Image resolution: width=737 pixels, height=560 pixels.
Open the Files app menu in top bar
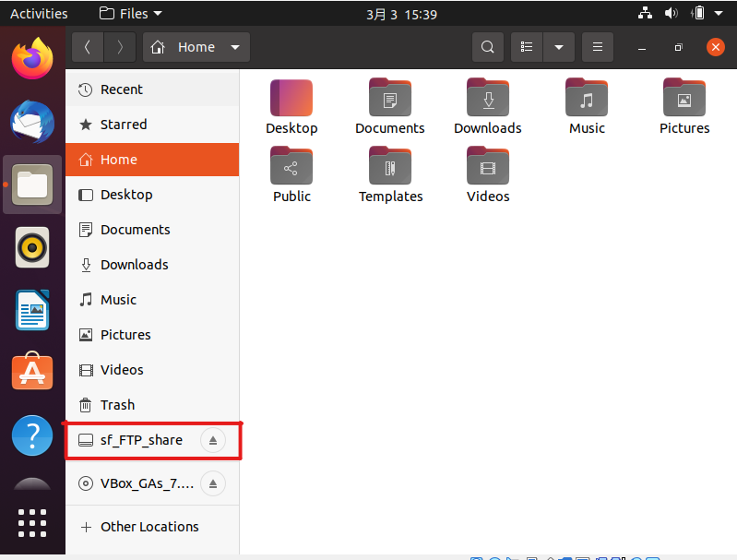click(131, 14)
